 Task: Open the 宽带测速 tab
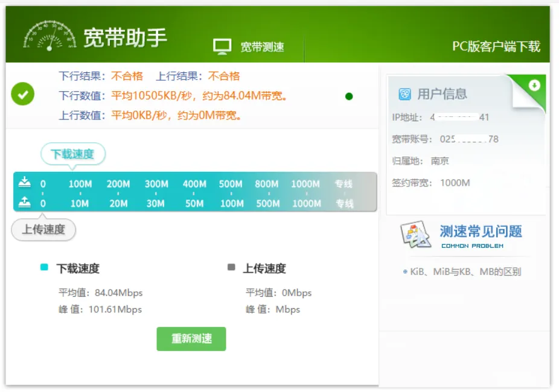point(262,47)
